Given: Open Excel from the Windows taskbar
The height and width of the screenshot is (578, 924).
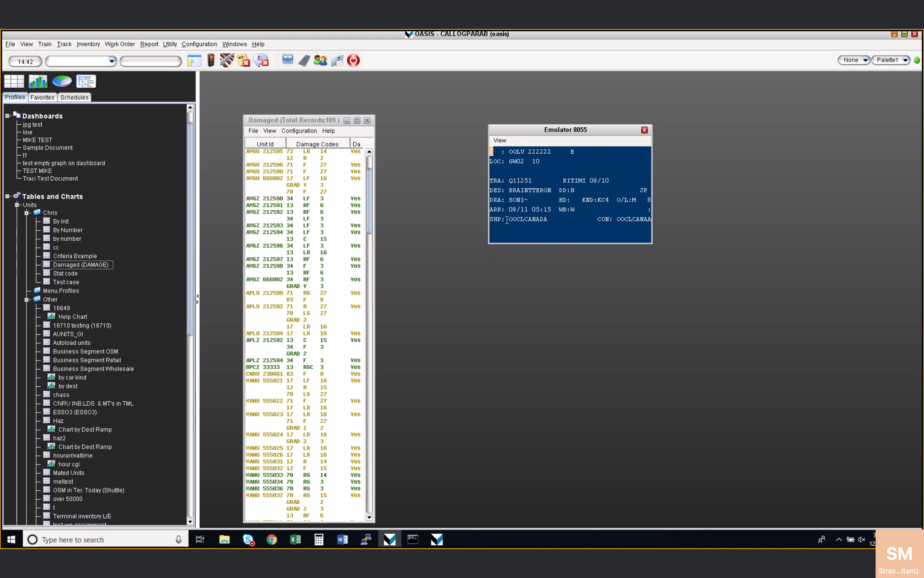Looking at the screenshot, I should tap(295, 540).
